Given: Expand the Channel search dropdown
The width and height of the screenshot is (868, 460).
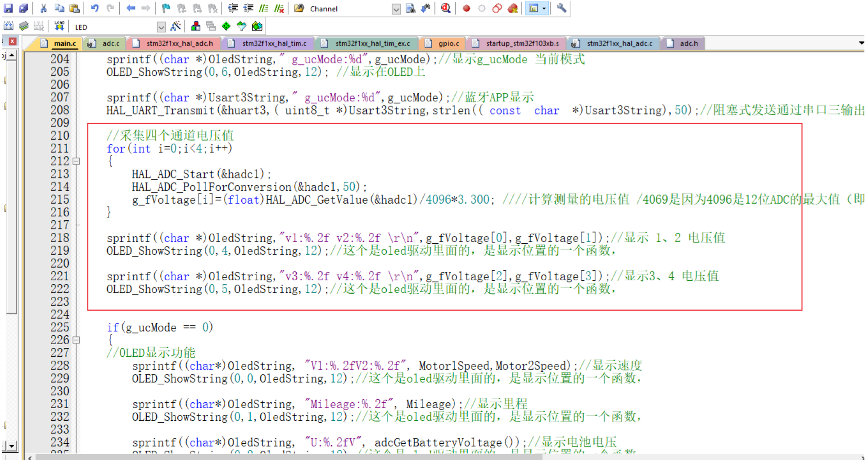Looking at the screenshot, I should pos(396,9).
